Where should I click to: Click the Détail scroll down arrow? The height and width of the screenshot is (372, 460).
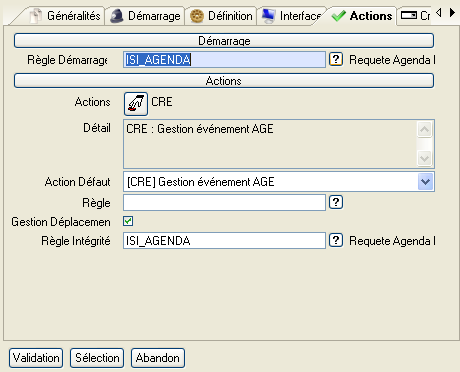[425, 158]
